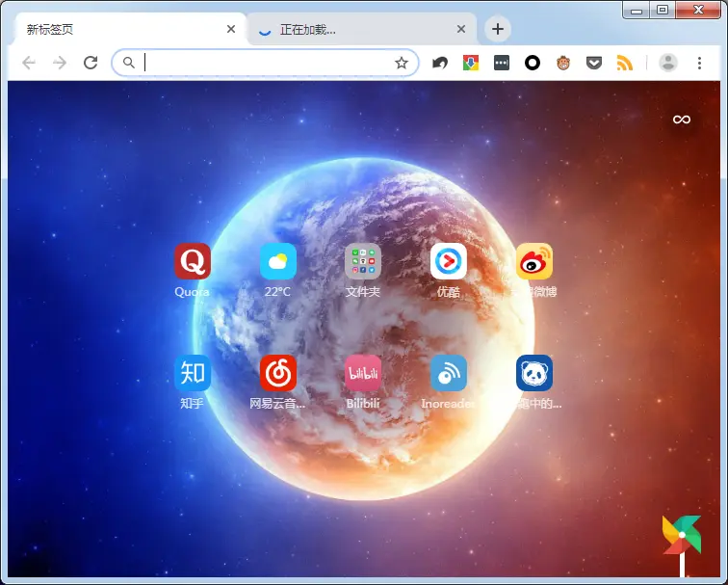The width and height of the screenshot is (728, 585).
Task: Go back to previous page
Action: [29, 63]
